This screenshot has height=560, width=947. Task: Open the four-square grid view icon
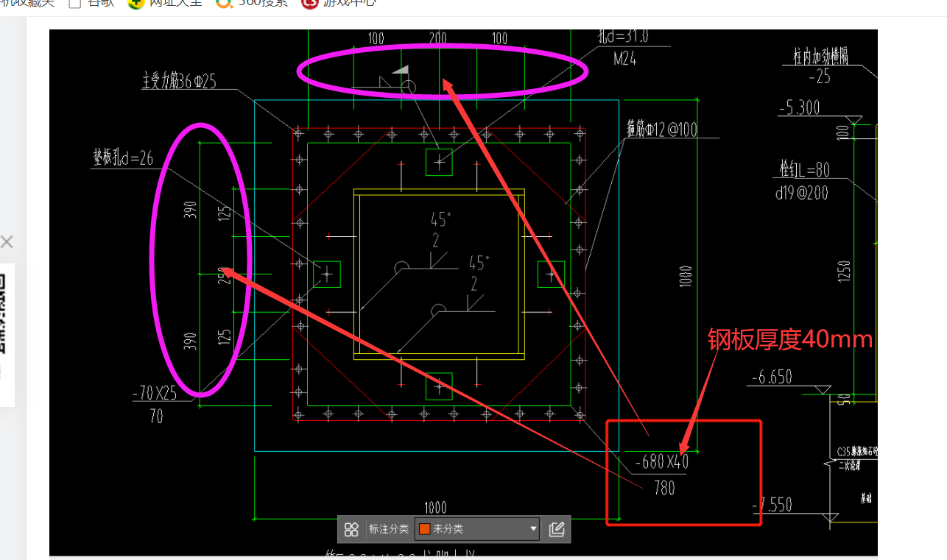pyautogui.click(x=351, y=529)
